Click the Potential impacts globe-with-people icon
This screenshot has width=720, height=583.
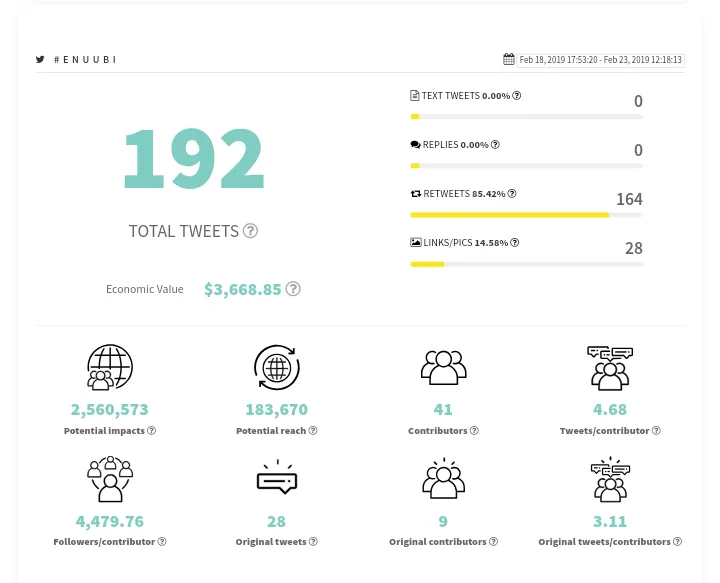[110, 367]
